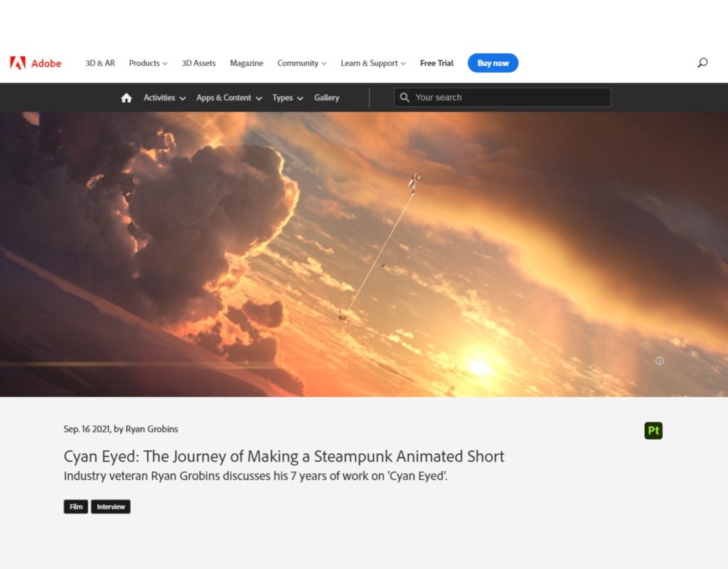
Task: Focus the Your search input field
Action: coord(503,97)
